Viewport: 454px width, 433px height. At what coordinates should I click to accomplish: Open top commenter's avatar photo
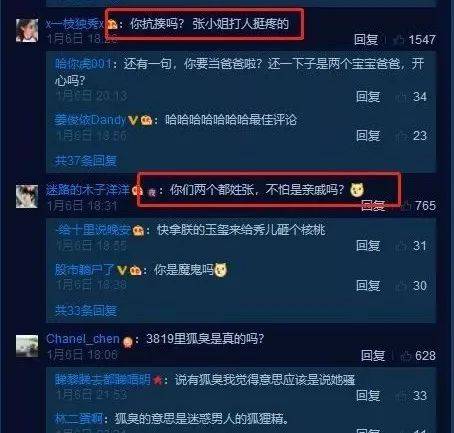coord(27,30)
